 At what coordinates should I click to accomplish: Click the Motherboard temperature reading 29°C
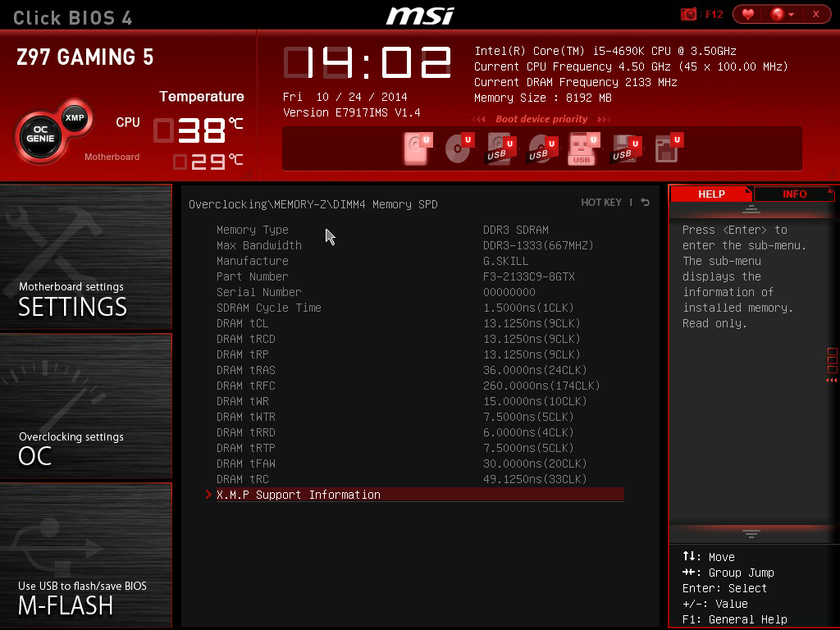click(x=208, y=162)
